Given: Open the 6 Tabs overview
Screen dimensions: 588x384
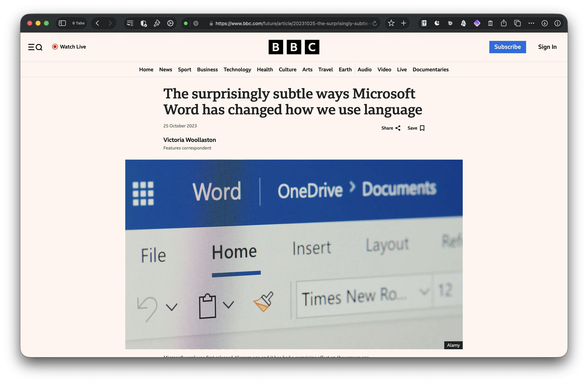Looking at the screenshot, I should click(x=78, y=23).
